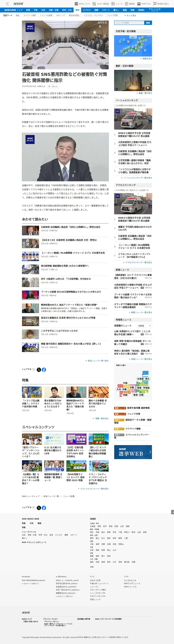This screenshot has width=174, height=644.
Task: Go to NEWS WEB トップ in the nav bar
Action: pos(13,10)
